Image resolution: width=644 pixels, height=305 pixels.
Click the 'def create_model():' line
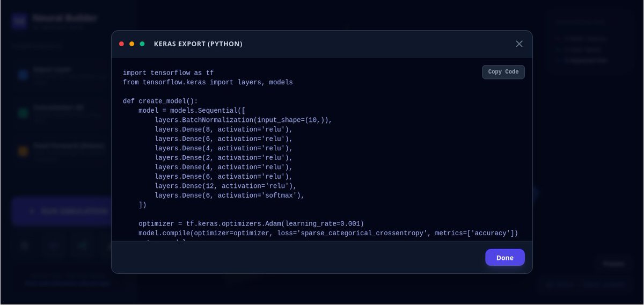pyautogui.click(x=160, y=101)
